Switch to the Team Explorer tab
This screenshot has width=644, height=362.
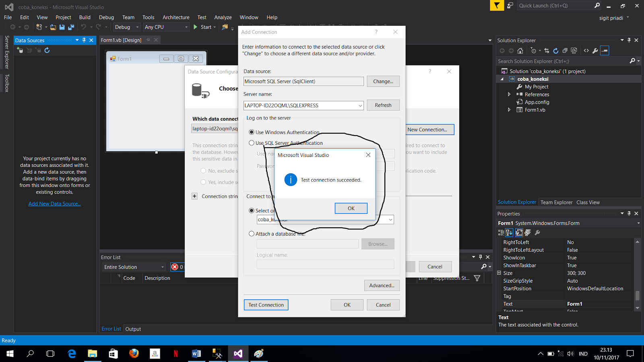(556, 202)
